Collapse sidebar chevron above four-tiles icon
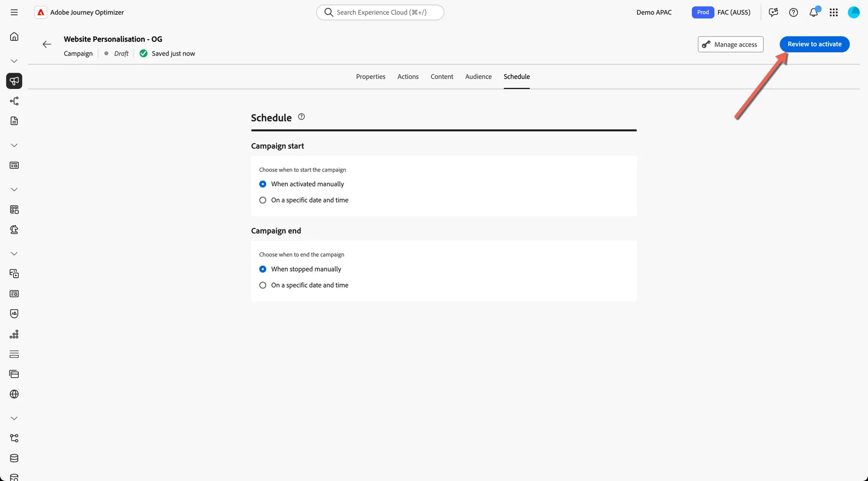Image resolution: width=868 pixels, height=481 pixels. (x=14, y=189)
